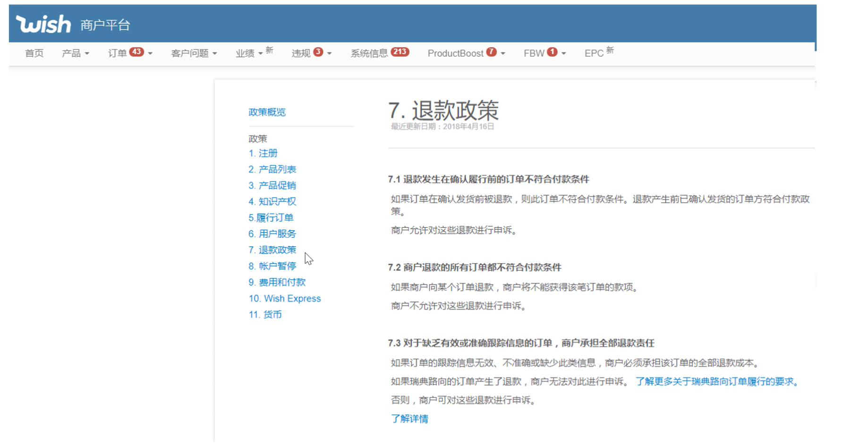This screenshot has height=447, width=868.
Task: Click the 213 badge beside 系统信息
Action: point(400,52)
